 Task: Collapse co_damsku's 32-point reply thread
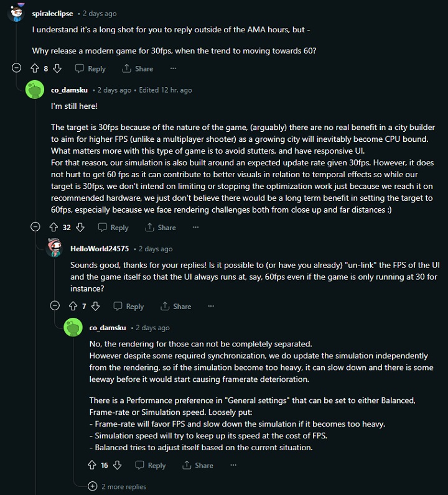point(35,228)
